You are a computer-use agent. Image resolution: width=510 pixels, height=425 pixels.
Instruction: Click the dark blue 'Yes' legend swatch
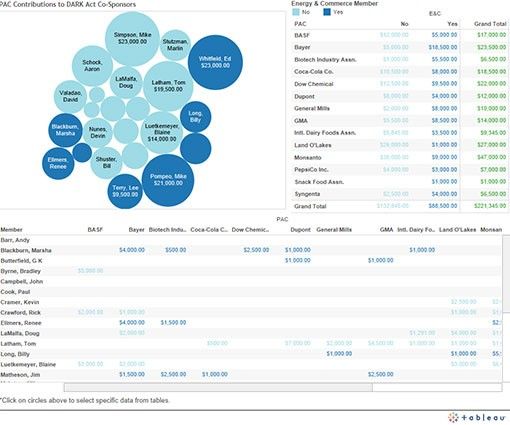click(x=327, y=12)
